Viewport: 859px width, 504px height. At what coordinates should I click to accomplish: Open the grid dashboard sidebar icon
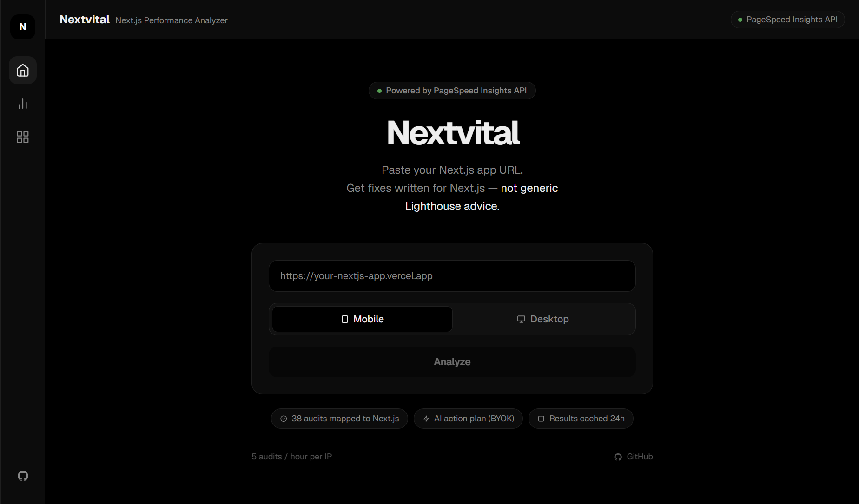23,137
